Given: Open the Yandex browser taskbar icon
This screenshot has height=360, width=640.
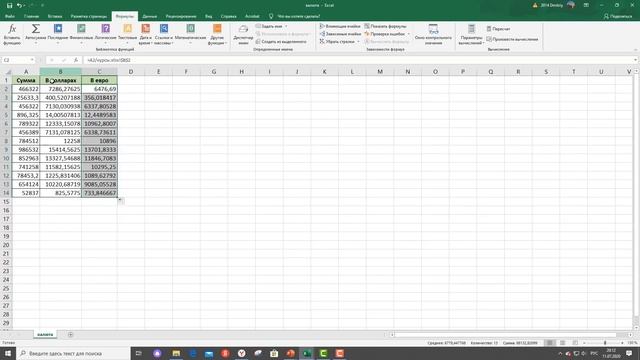Looking at the screenshot, I should tap(242, 353).
